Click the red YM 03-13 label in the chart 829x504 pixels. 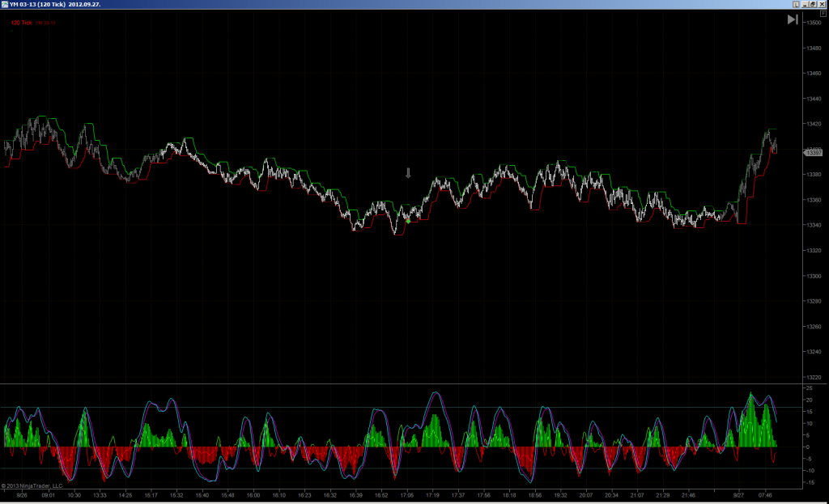click(x=45, y=23)
